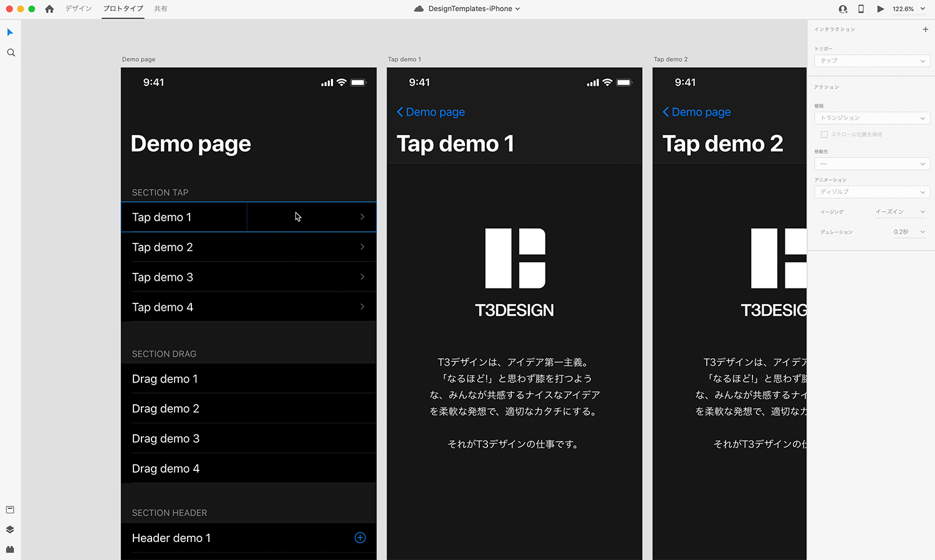935x560 pixels.
Task: Select the signal bars in Demo page artboard
Action: (x=327, y=83)
